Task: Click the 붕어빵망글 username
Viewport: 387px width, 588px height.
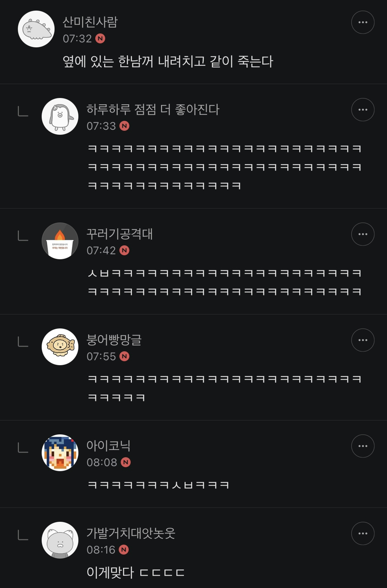Action: pyautogui.click(x=114, y=340)
